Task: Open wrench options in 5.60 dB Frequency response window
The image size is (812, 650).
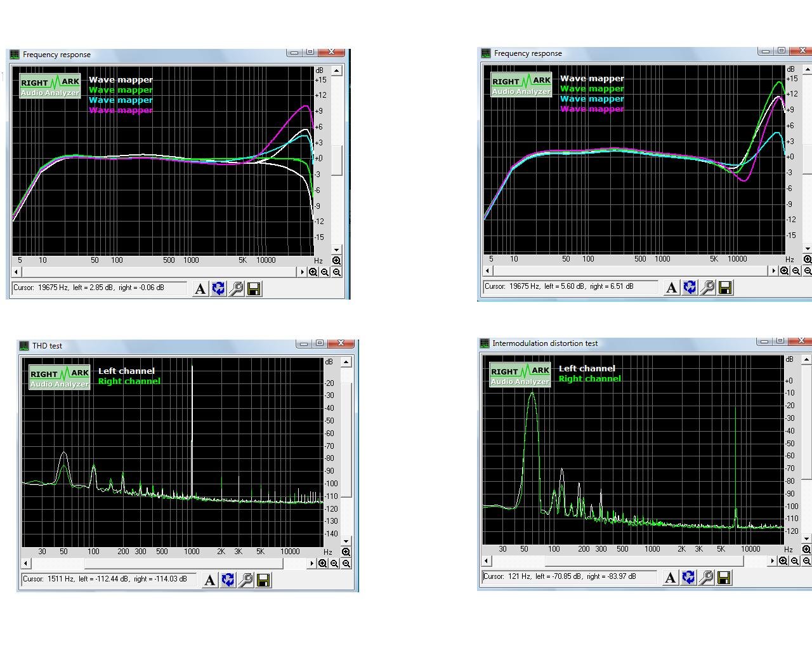Action: [x=707, y=288]
